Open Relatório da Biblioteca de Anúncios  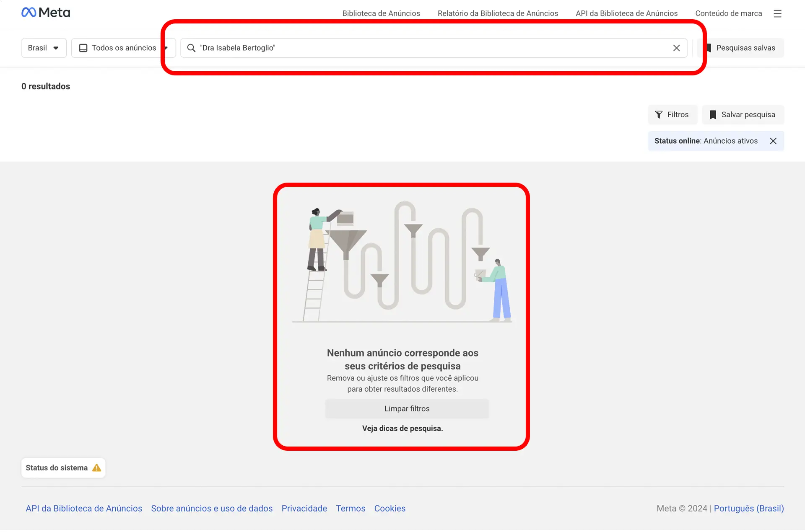(498, 13)
